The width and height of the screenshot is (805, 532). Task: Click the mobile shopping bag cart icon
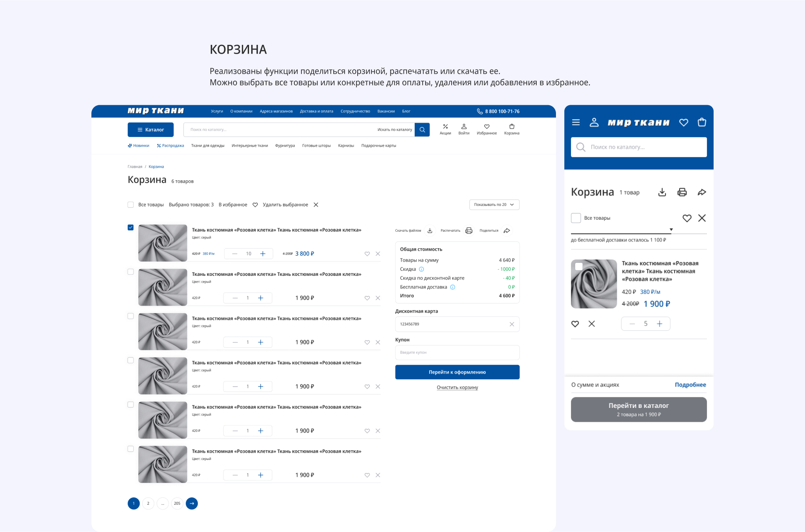(702, 122)
